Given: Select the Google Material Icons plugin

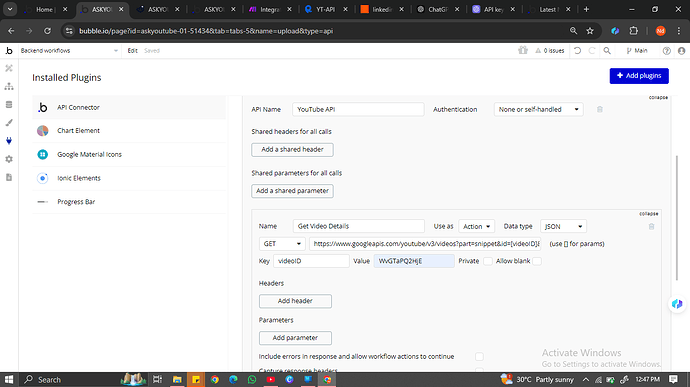Looking at the screenshot, I should pos(129,155).
